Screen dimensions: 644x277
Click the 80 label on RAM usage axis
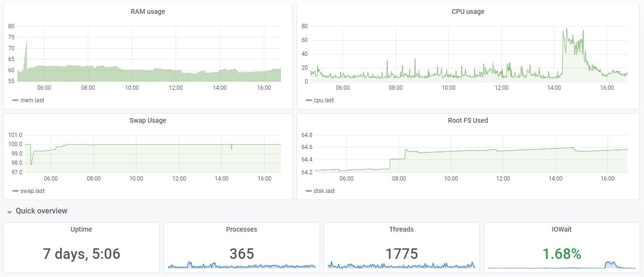(x=11, y=26)
